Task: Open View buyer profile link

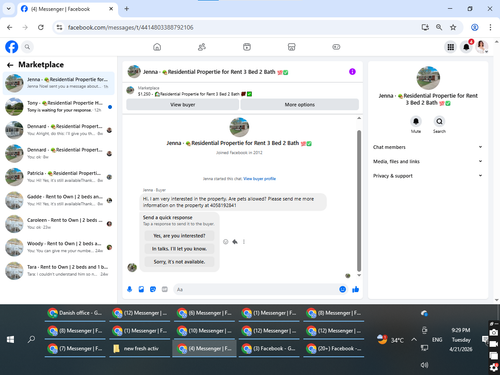Action: coord(259,179)
